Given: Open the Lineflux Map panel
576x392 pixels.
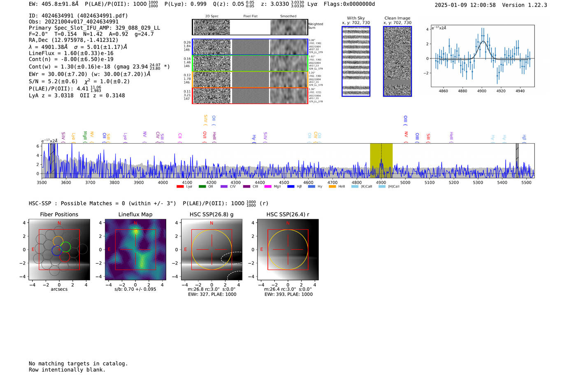Looking at the screenshot, I should click(135, 250).
